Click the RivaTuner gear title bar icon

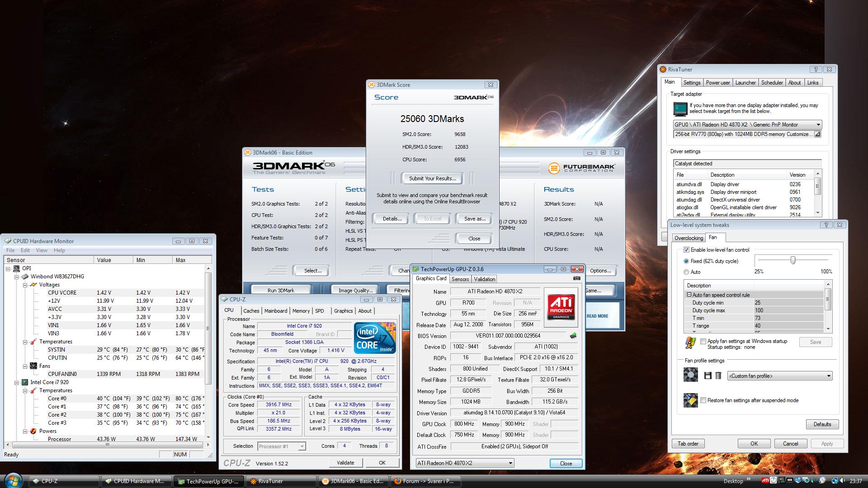pyautogui.click(x=663, y=70)
